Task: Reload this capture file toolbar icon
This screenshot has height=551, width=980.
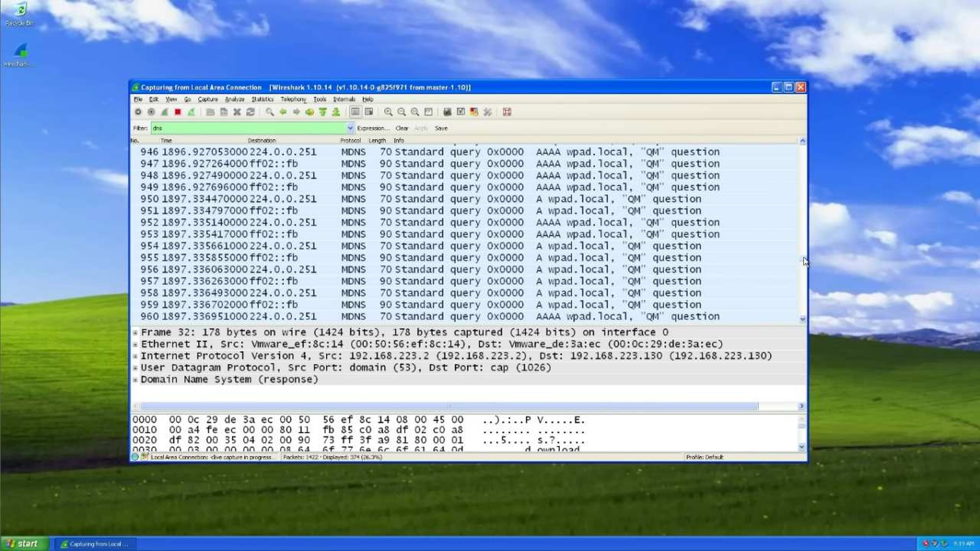Action: tap(250, 112)
